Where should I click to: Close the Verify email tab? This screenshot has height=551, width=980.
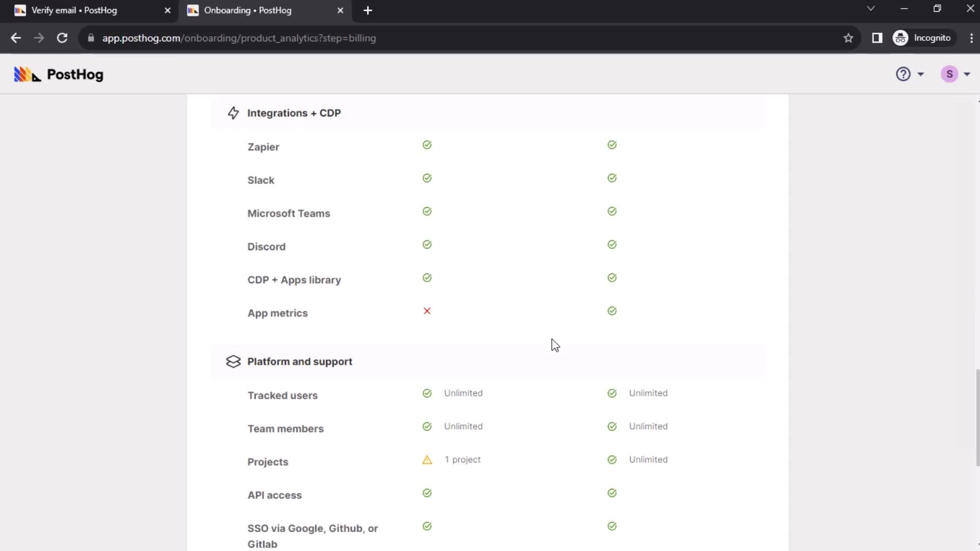pos(167,10)
